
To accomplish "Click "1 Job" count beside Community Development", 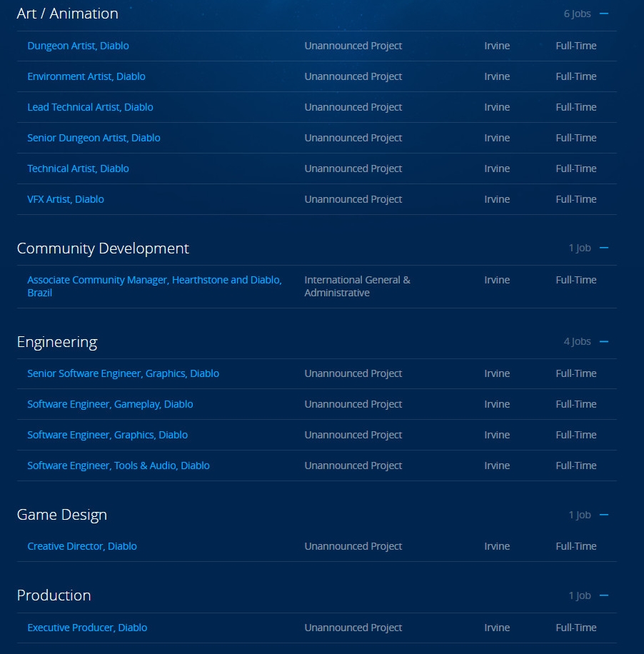I will (x=580, y=248).
